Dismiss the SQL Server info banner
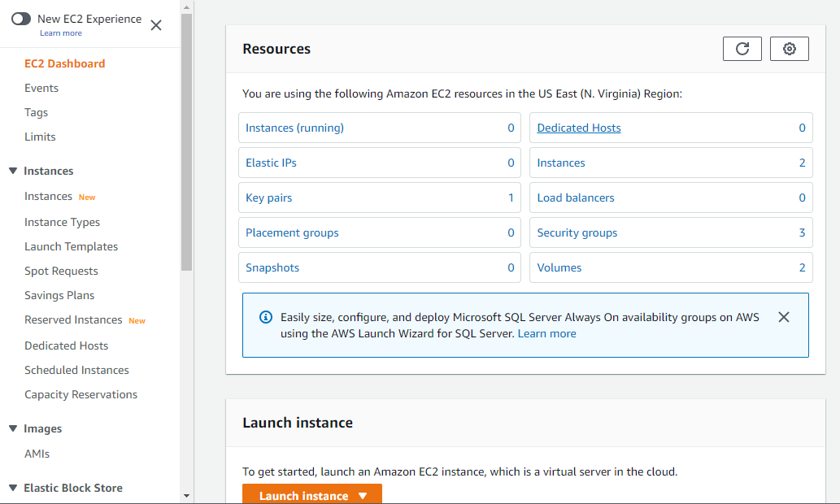840x504 pixels. 784,317
